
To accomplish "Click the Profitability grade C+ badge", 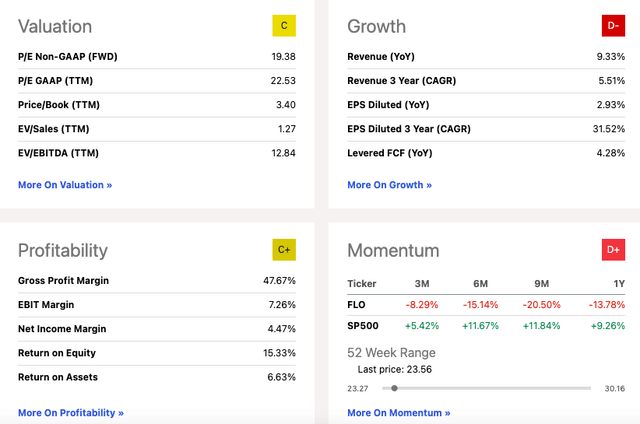I will pos(284,249).
